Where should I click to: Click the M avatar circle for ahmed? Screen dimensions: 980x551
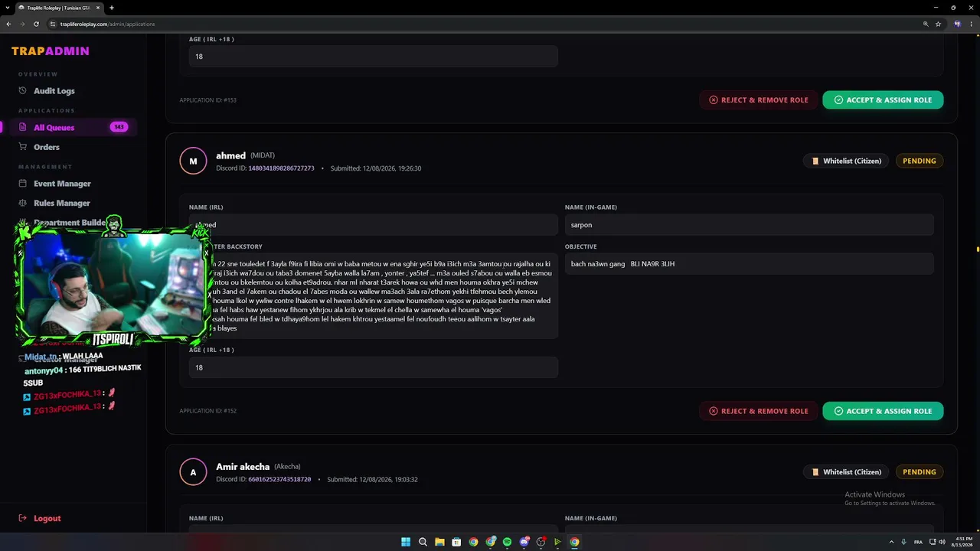pyautogui.click(x=193, y=161)
